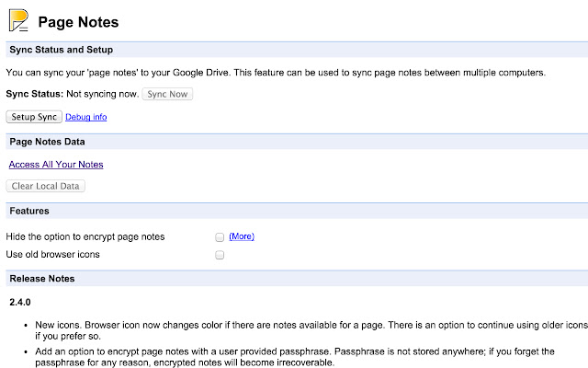Click the Setup Sync button
The image size is (588, 368).
(34, 117)
